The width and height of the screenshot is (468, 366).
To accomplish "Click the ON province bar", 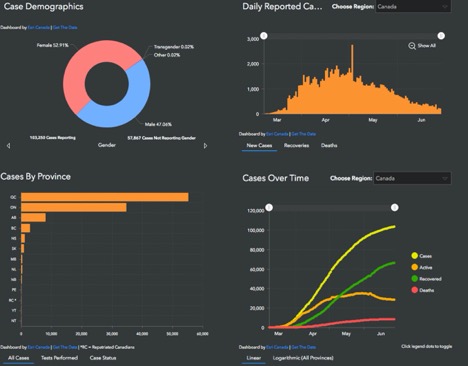I will click(x=74, y=207).
